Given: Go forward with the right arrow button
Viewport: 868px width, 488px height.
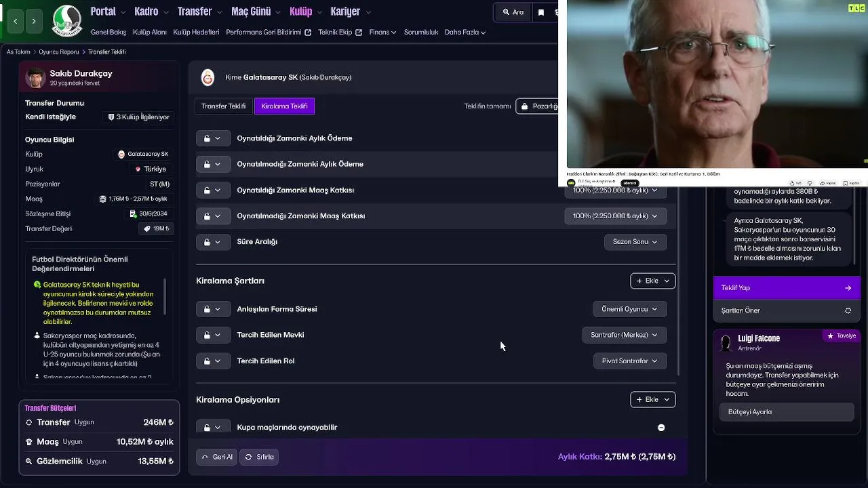Looking at the screenshot, I should 34,21.
